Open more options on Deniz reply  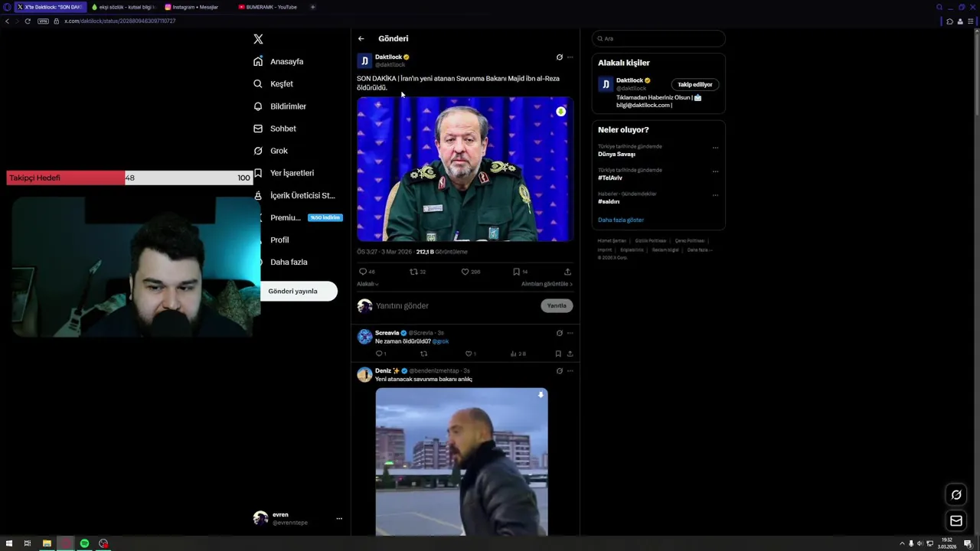coord(570,371)
